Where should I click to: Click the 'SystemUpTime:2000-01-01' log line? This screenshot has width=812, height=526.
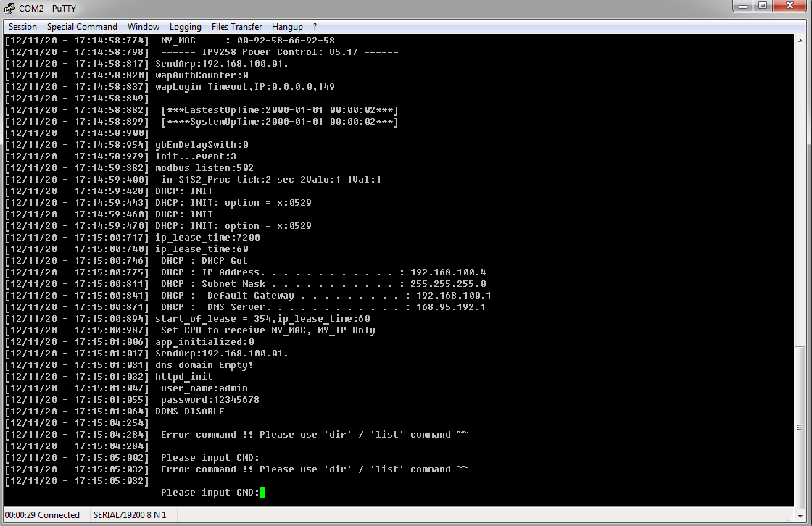(280, 122)
